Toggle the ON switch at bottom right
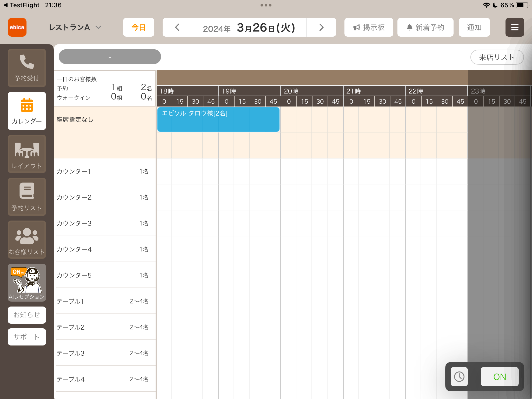532x399 pixels. point(500,377)
